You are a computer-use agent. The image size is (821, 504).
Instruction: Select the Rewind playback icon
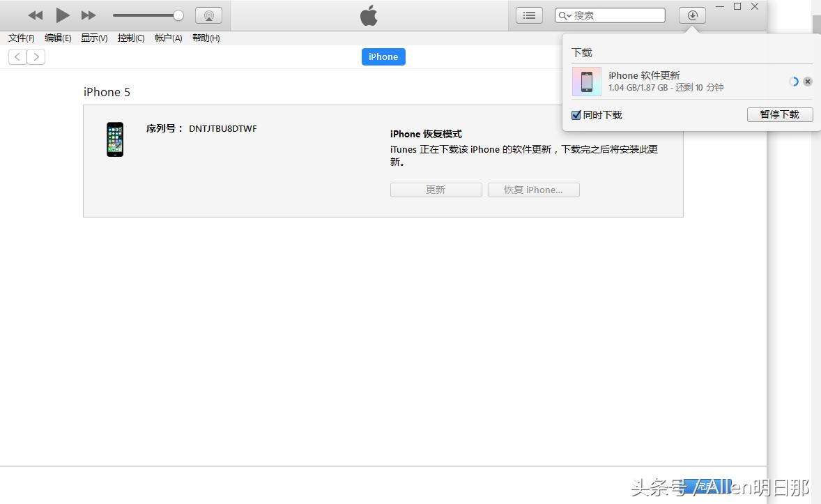35,15
